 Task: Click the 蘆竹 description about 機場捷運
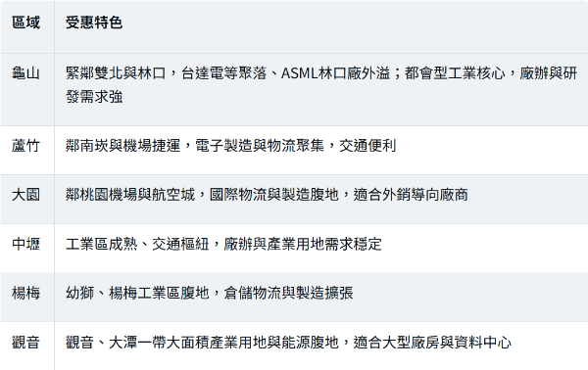230,146
